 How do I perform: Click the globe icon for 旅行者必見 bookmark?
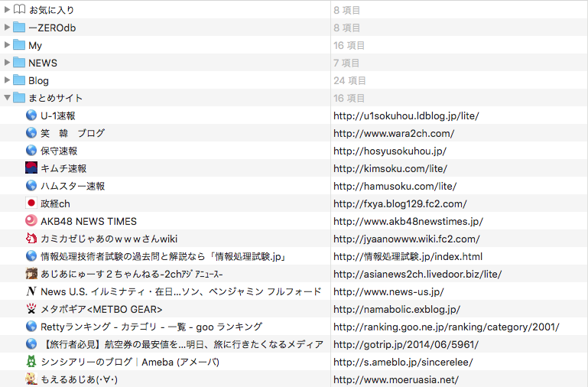[31, 344]
